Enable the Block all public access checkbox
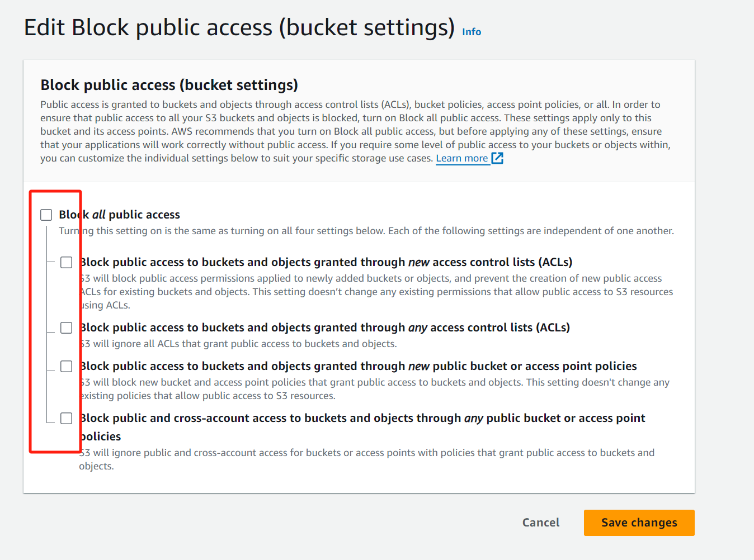Image resolution: width=754 pixels, height=560 pixels. pyautogui.click(x=46, y=215)
